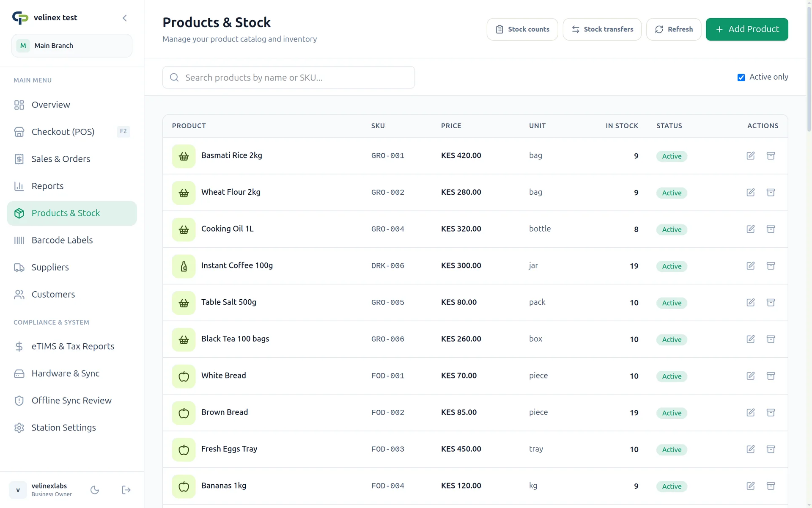Go to Suppliers

(72, 267)
